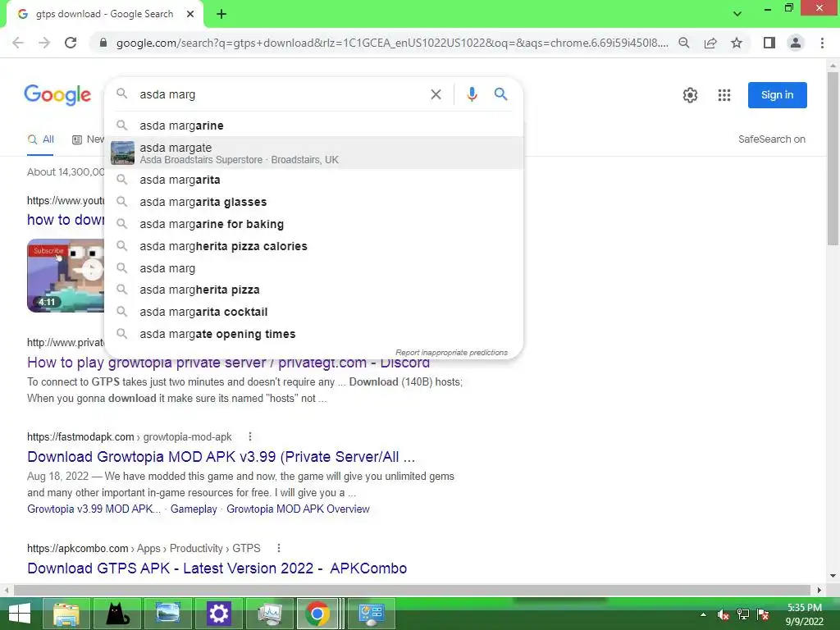840x630 pixels.
Task: Switch to Chrome on the taskbar
Action: 317,614
